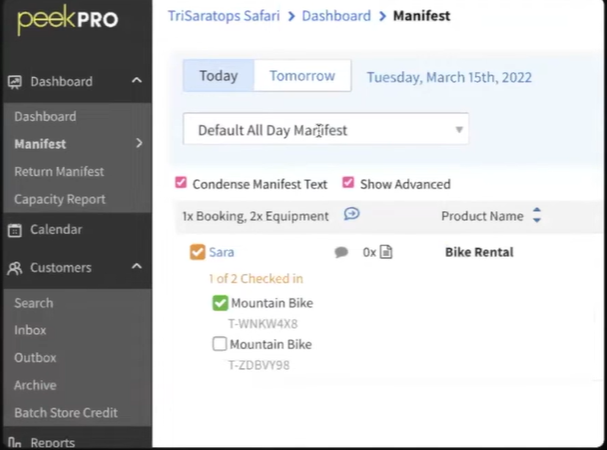
Task: Click the document icon next to 0x
Action: [x=386, y=252]
